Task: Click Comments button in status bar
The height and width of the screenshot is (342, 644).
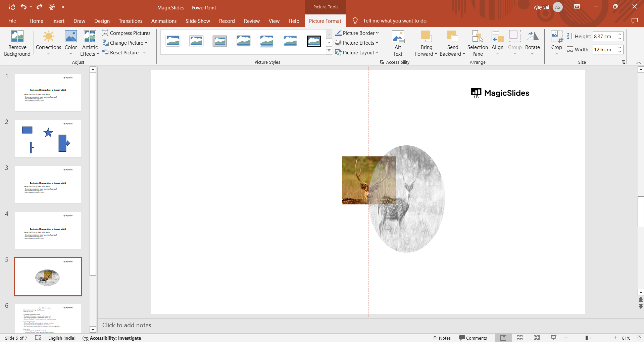Action: (473, 338)
